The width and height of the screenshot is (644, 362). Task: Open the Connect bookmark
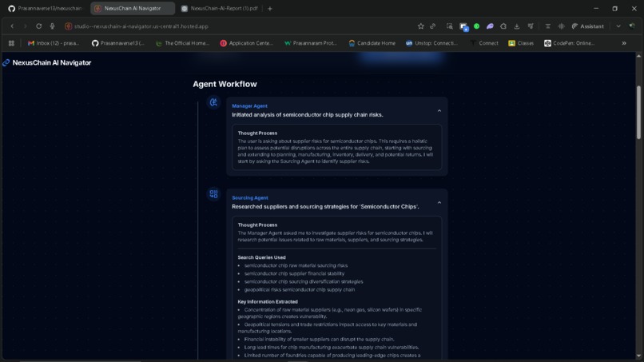(x=484, y=43)
